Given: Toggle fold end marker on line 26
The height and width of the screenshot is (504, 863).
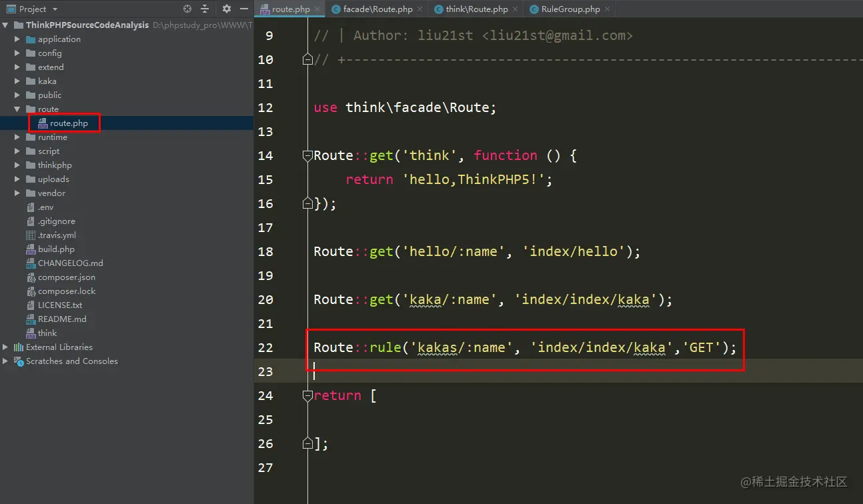Looking at the screenshot, I should [x=307, y=443].
